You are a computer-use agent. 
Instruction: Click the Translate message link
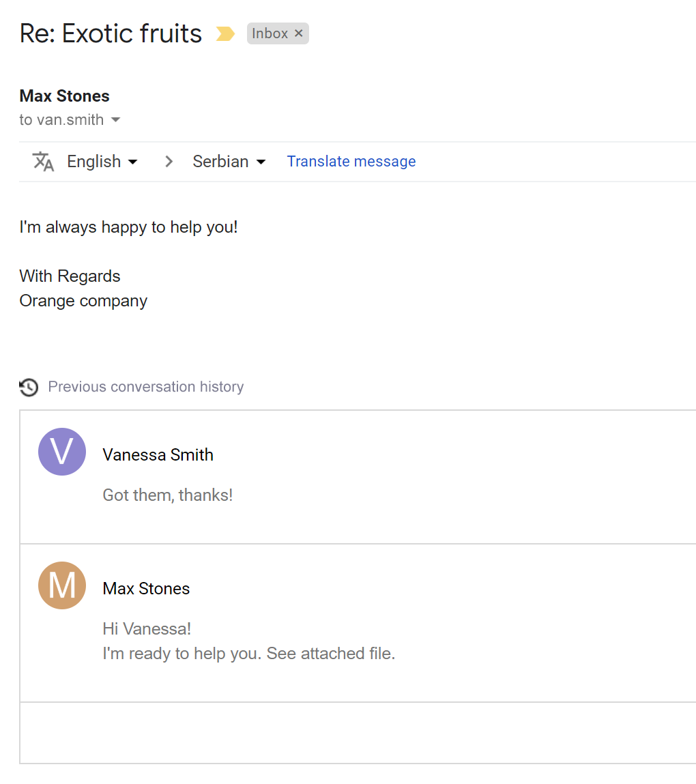351,162
